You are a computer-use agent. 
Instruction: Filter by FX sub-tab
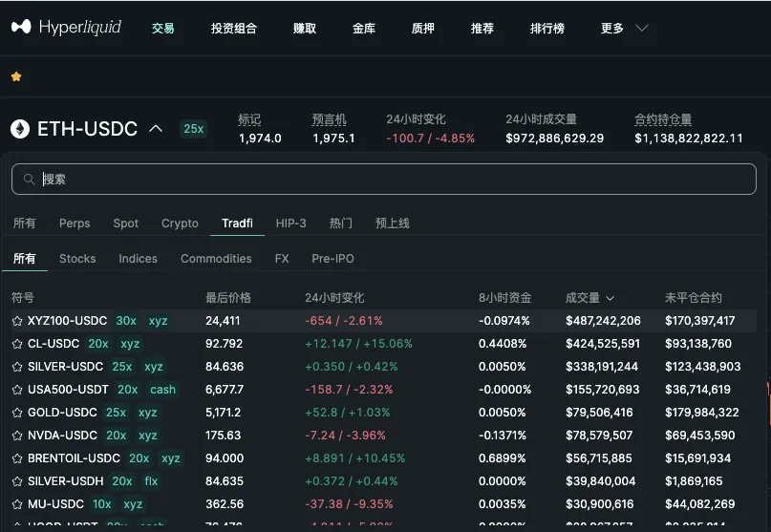(x=282, y=259)
